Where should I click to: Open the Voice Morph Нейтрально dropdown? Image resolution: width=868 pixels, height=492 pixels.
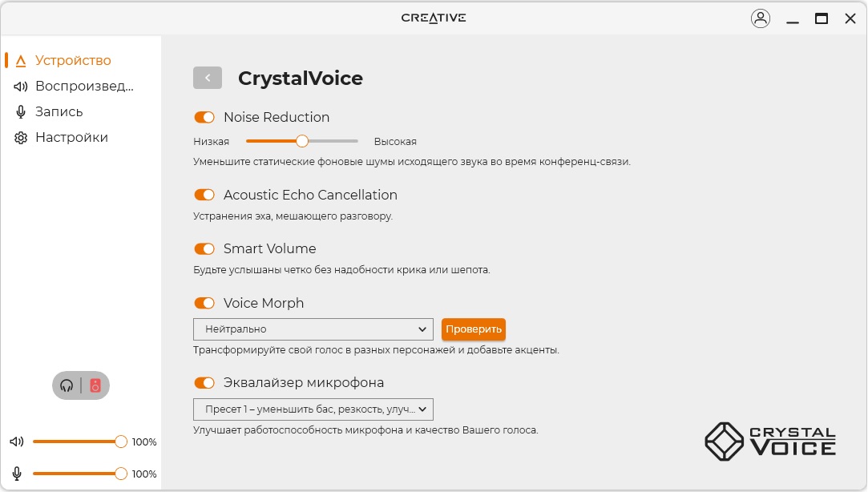click(x=313, y=329)
